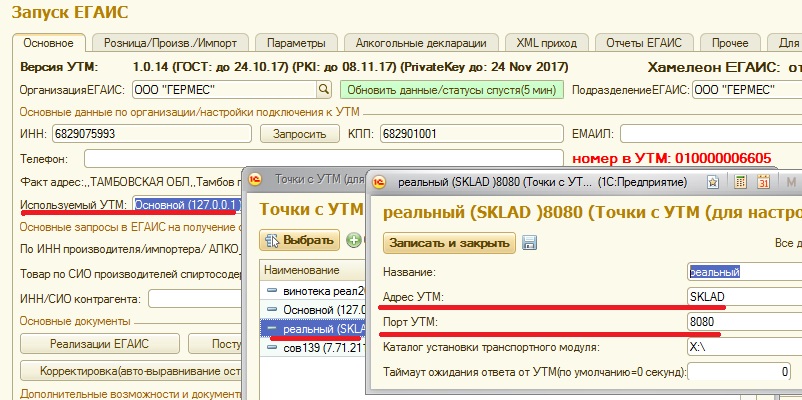Click the 1C logo on реальный window
Screen dimensions: 802x400
click(x=381, y=182)
